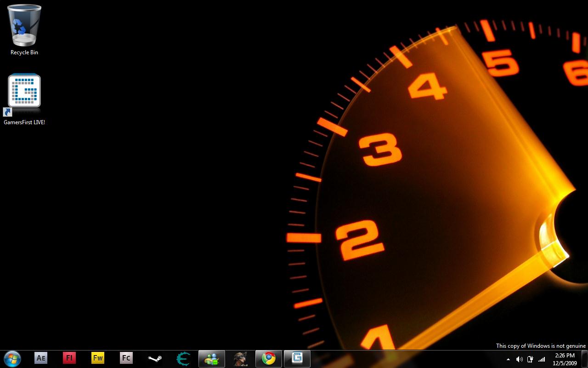This screenshot has width=588, height=368.
Task: Launch Adobe After Effects from taskbar
Action: tap(41, 358)
